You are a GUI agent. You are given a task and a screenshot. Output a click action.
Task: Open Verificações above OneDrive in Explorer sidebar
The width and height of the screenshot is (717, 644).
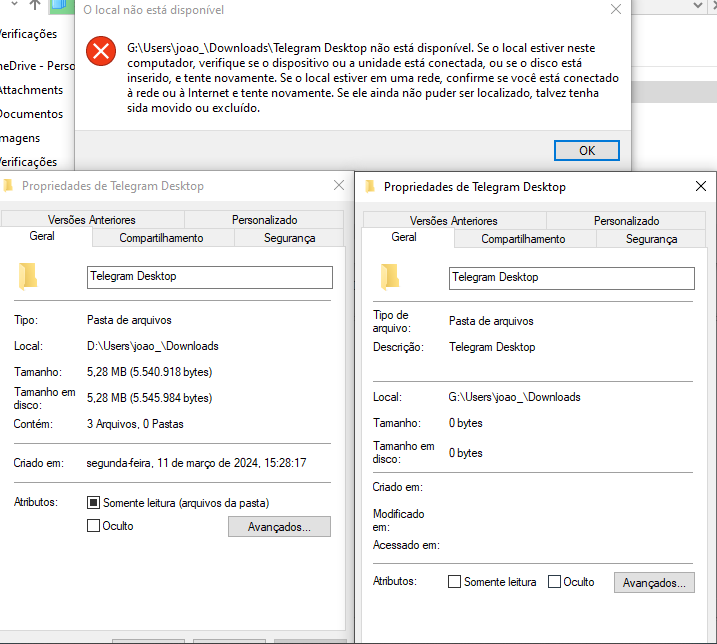click(28, 34)
